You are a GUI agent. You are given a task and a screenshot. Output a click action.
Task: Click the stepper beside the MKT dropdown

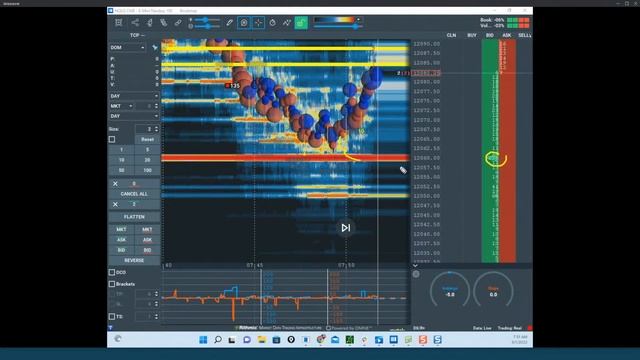(156, 106)
